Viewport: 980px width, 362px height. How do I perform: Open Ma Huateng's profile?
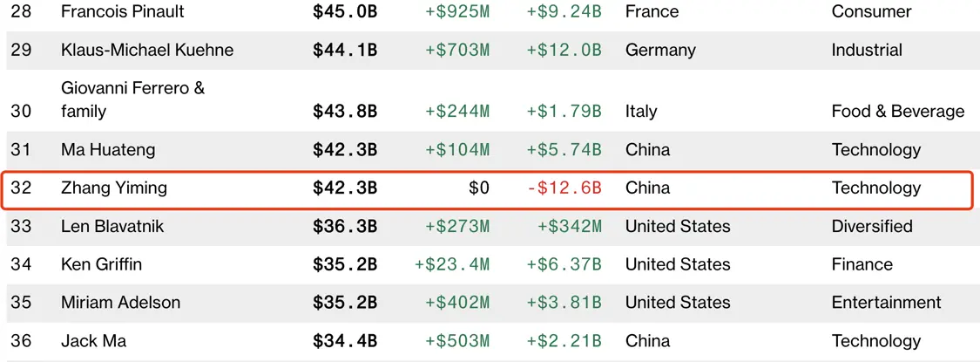click(108, 150)
